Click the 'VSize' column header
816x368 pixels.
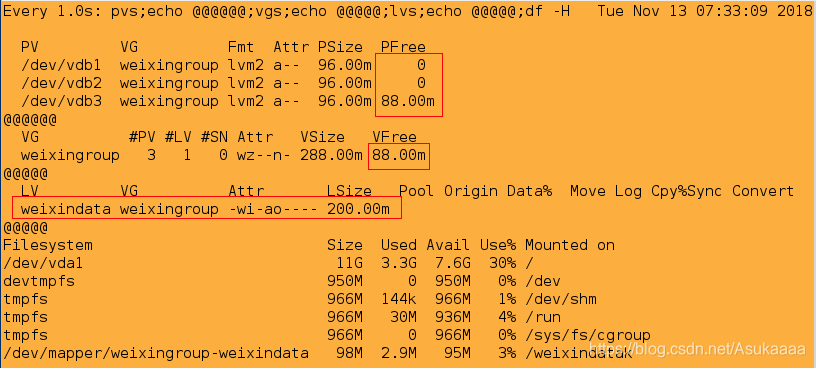coord(322,137)
